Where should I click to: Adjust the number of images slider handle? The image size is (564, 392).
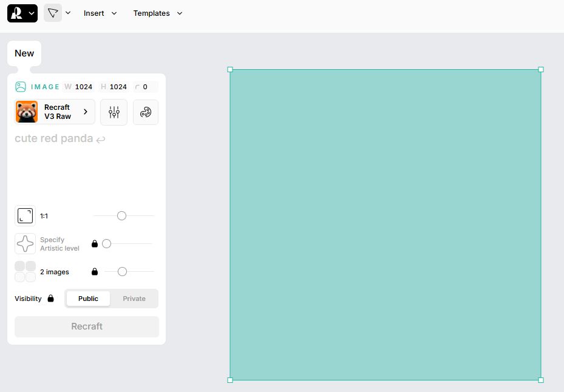[122, 271]
